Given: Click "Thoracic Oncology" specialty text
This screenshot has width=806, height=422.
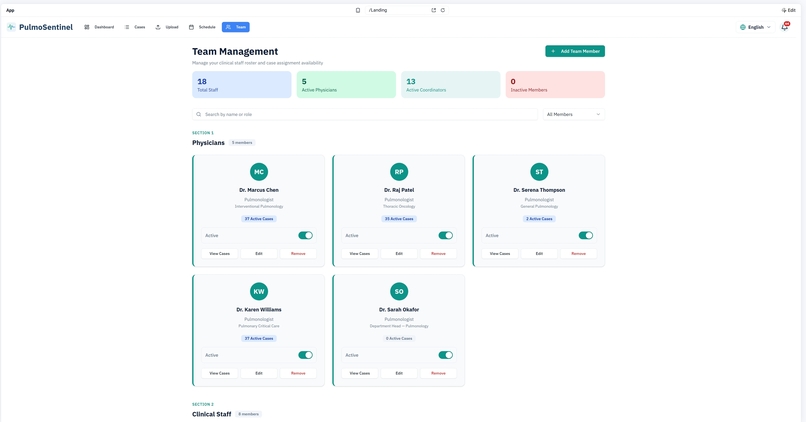Looking at the screenshot, I should 399,207.
